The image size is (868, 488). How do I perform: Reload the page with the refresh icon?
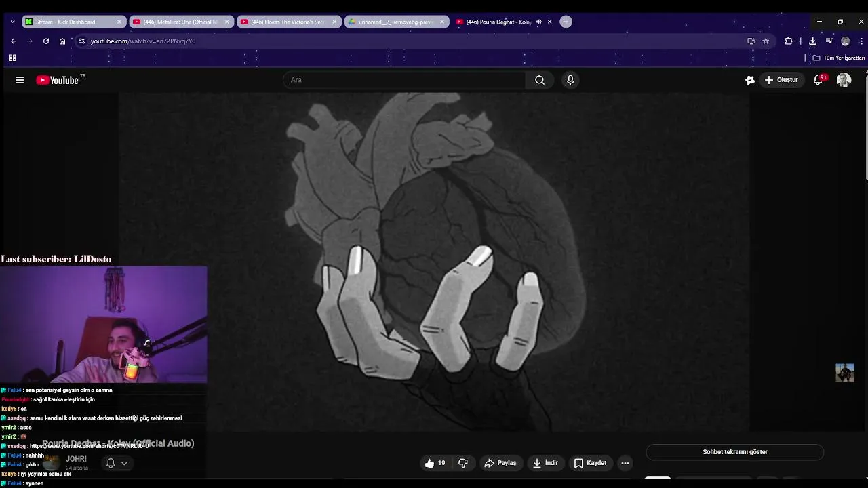pyautogui.click(x=46, y=41)
